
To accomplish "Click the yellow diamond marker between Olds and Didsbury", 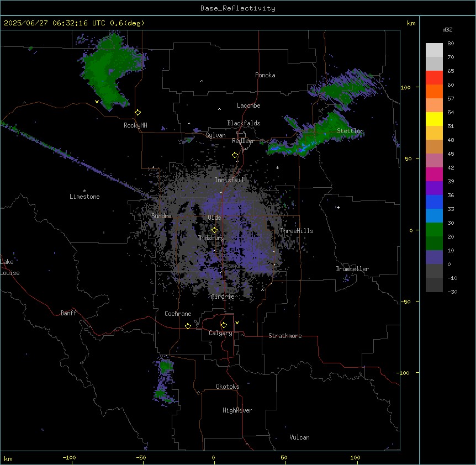I will [x=214, y=230].
